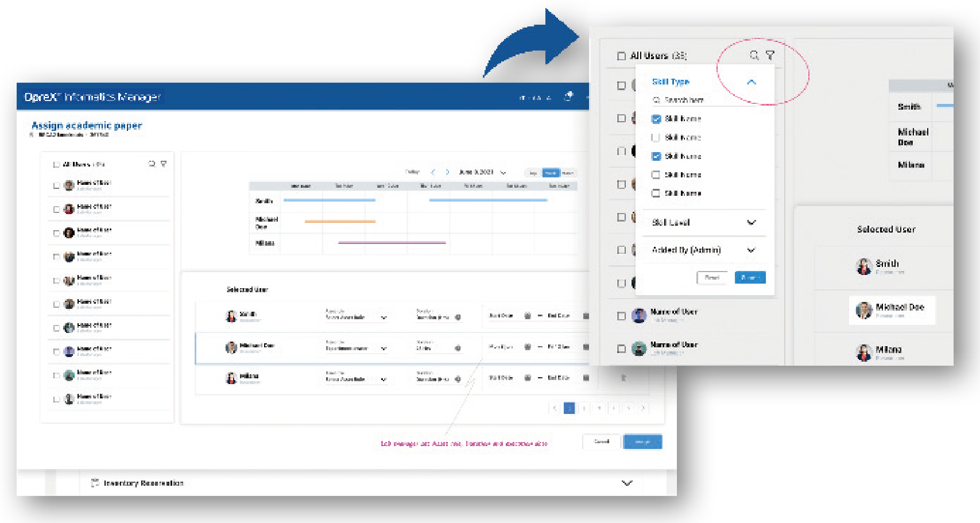The height and width of the screenshot is (523, 980).
Task: Open notifications icon in the blue header
Action: (x=568, y=96)
